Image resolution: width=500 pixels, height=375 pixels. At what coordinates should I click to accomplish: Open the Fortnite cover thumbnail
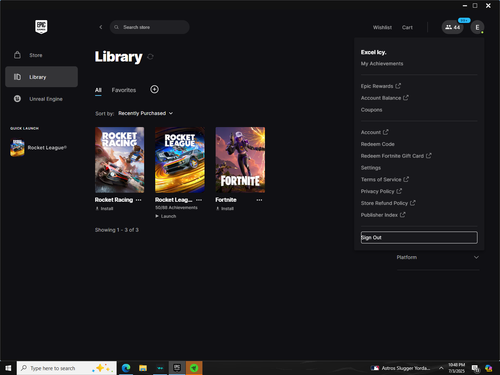coord(240,160)
